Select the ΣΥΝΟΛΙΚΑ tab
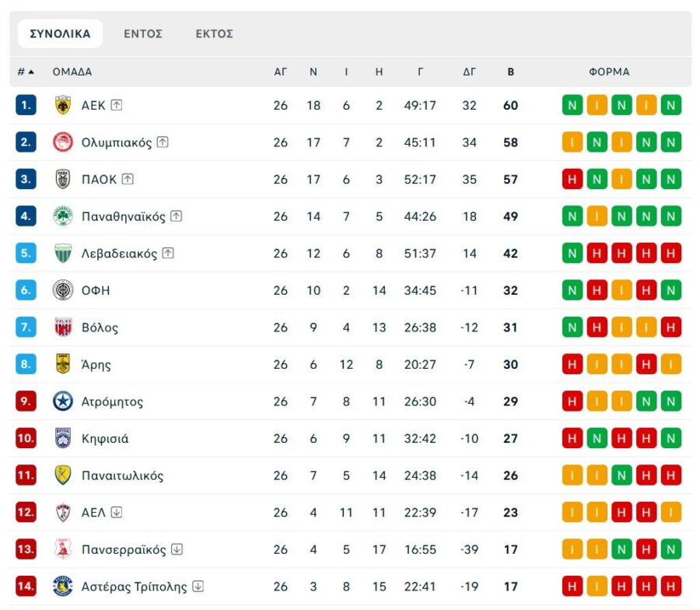 (59, 33)
